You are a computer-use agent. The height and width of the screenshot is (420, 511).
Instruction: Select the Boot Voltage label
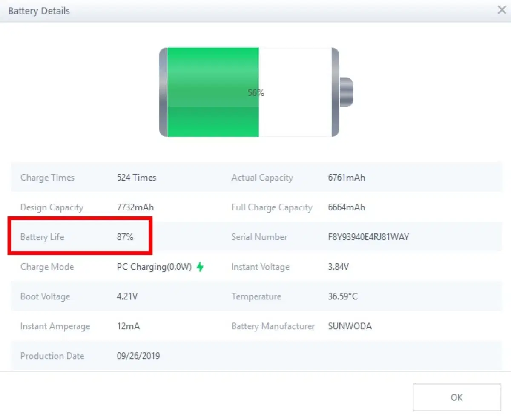(45, 296)
